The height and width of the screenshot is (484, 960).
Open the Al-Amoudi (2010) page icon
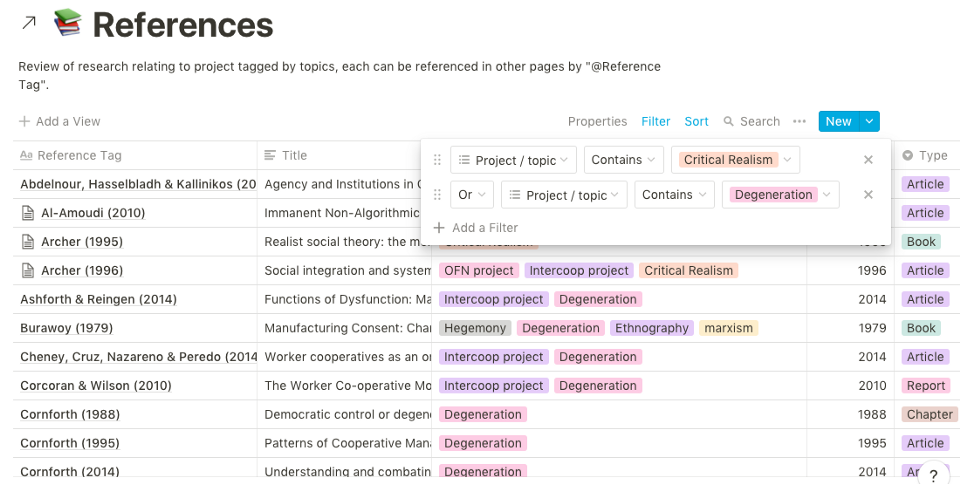28,213
